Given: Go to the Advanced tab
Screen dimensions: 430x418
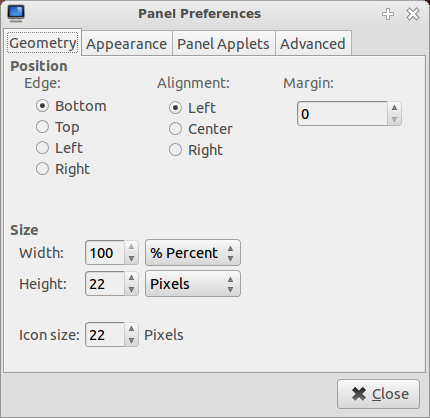Looking at the screenshot, I should click(x=313, y=44).
